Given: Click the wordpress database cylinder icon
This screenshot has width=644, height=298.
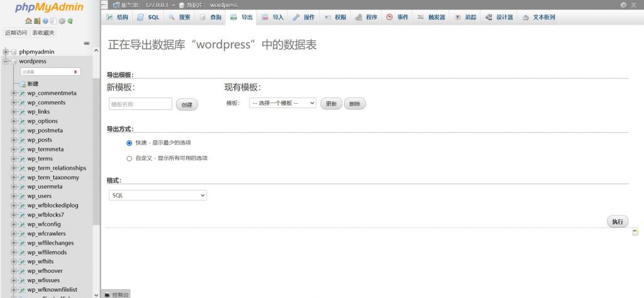Looking at the screenshot, I should 14,62.
